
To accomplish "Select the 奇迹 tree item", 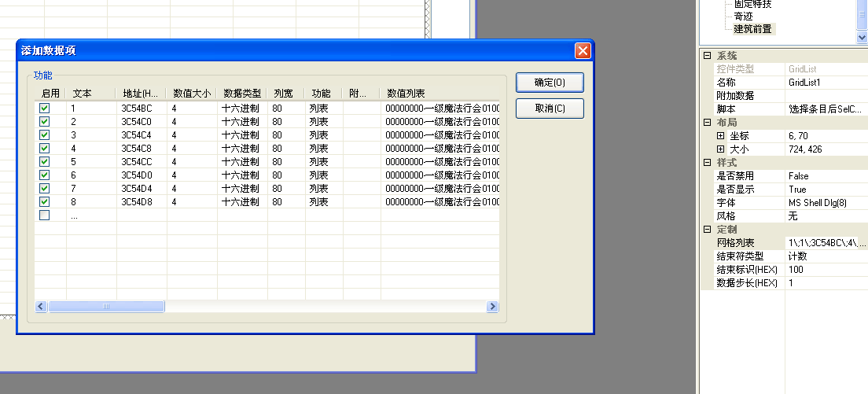I will pyautogui.click(x=743, y=17).
